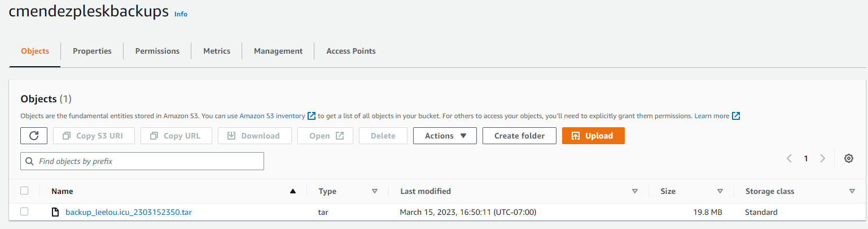The width and height of the screenshot is (868, 229).
Task: Click the Create folder button
Action: (x=519, y=136)
